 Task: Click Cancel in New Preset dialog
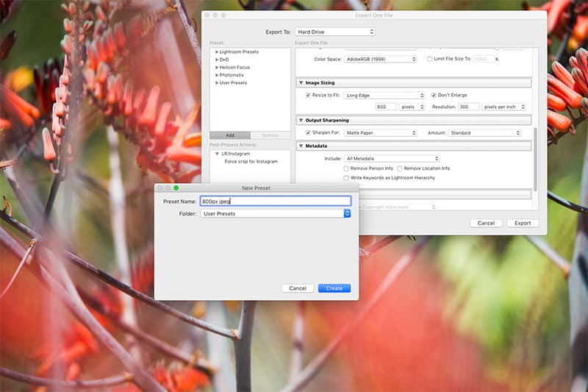coord(298,288)
